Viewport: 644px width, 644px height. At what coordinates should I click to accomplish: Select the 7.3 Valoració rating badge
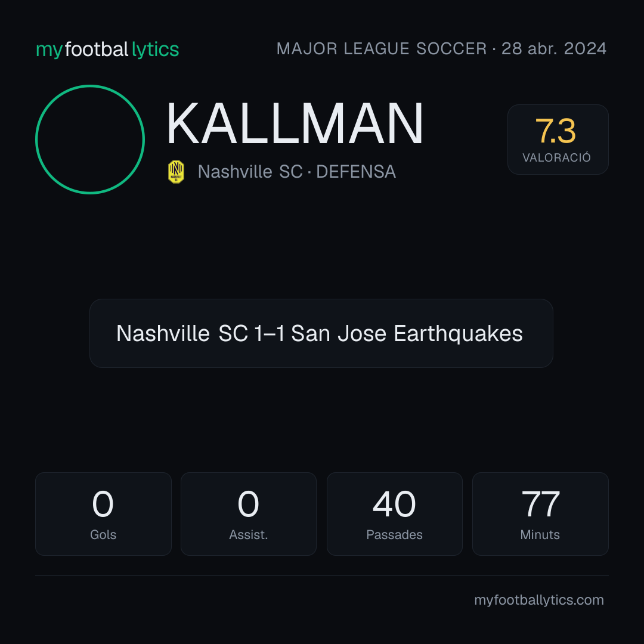coord(558,140)
